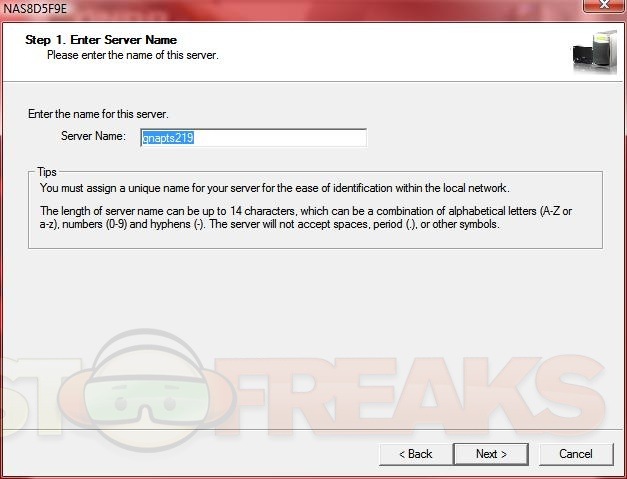The width and height of the screenshot is (627, 479).
Task: Click the Step 1 Enter Server Name heading
Action: coord(101,40)
